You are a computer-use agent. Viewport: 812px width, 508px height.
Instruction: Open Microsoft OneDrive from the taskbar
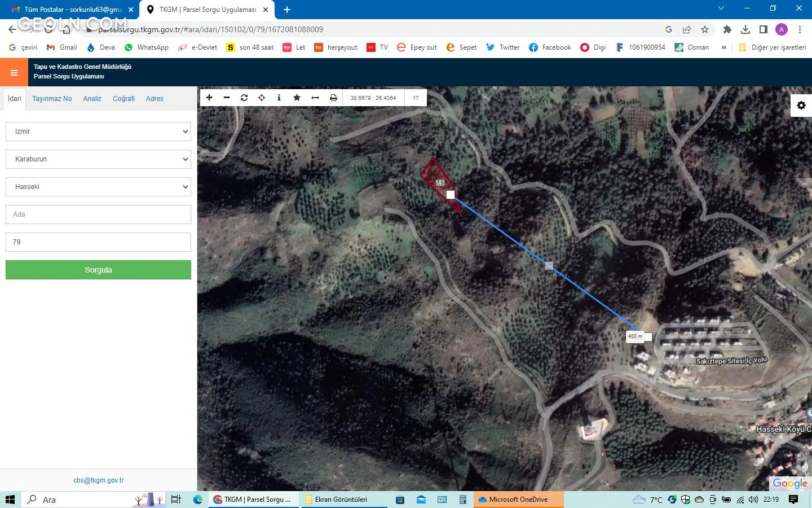pos(518,500)
